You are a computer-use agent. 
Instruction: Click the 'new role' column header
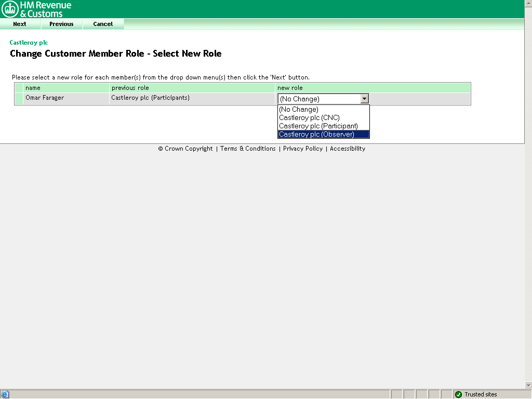290,88
